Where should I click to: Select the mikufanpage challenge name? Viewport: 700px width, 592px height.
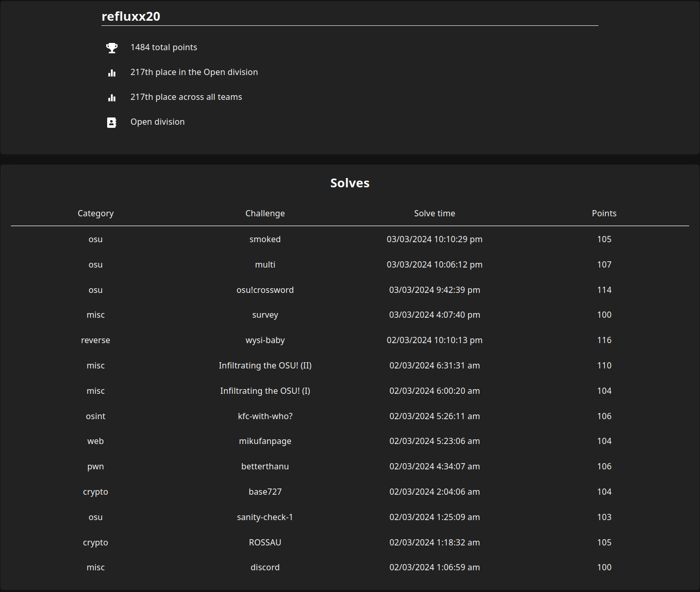click(265, 441)
